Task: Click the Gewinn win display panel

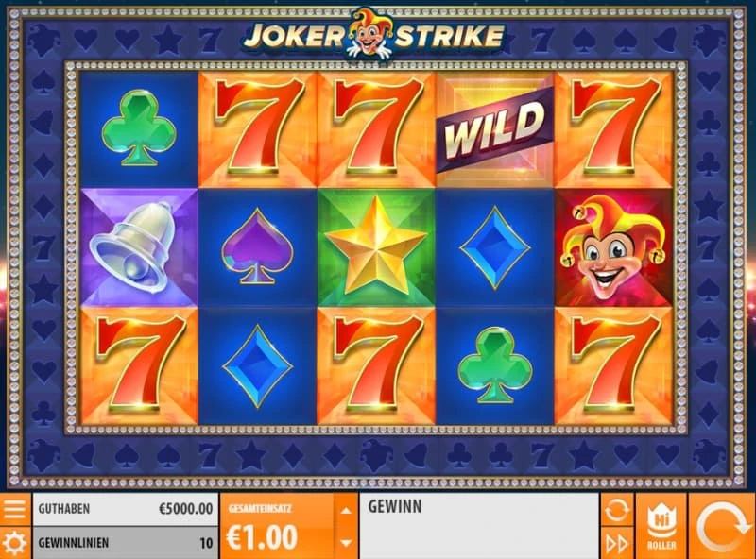Action: pyautogui.click(x=479, y=526)
